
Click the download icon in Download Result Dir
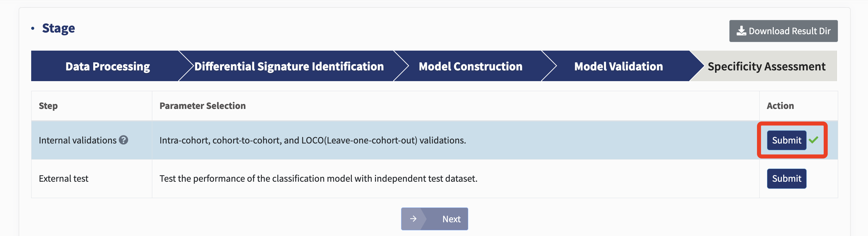point(741,31)
